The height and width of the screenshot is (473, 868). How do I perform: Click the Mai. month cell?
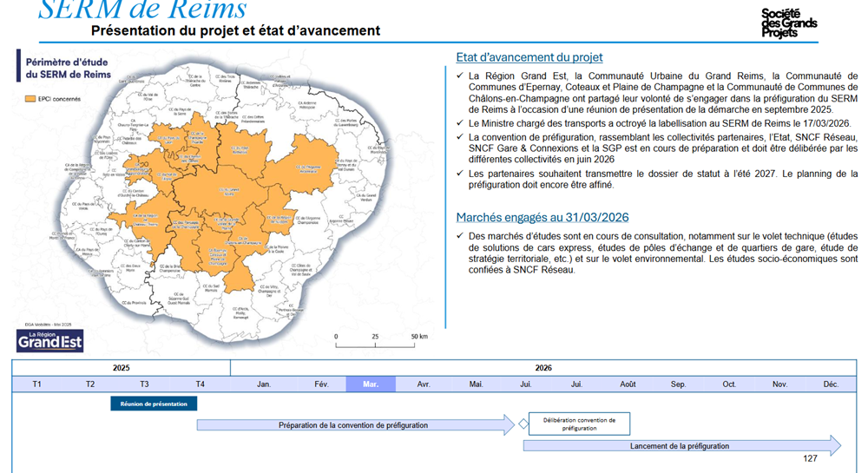coord(476,384)
